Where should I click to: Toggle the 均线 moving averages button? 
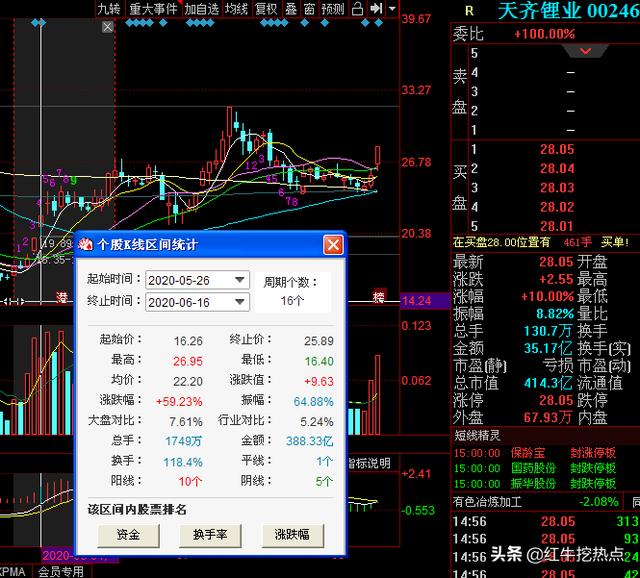[x=236, y=9]
